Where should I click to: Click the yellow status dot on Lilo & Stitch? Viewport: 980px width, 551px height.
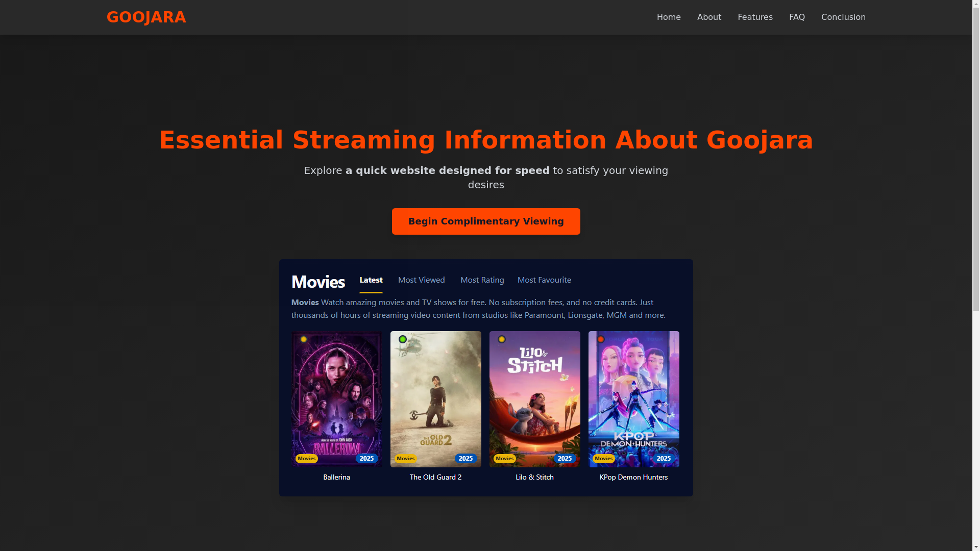click(502, 339)
